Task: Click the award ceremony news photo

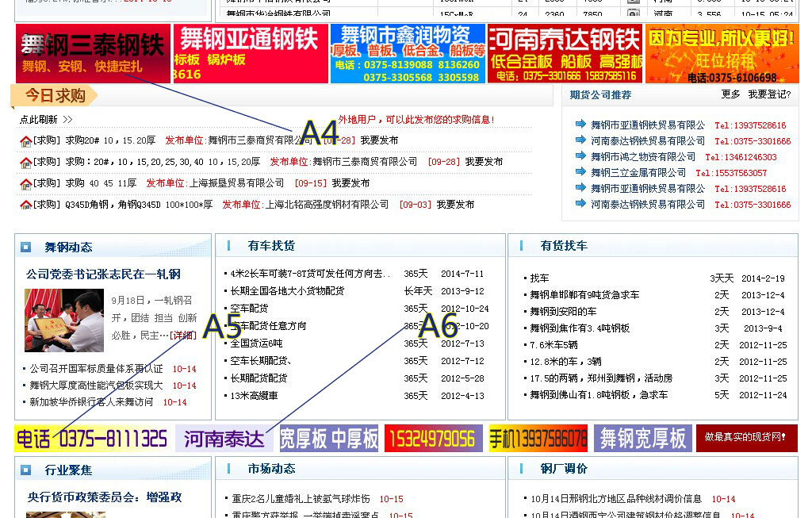Action: pyautogui.click(x=64, y=320)
